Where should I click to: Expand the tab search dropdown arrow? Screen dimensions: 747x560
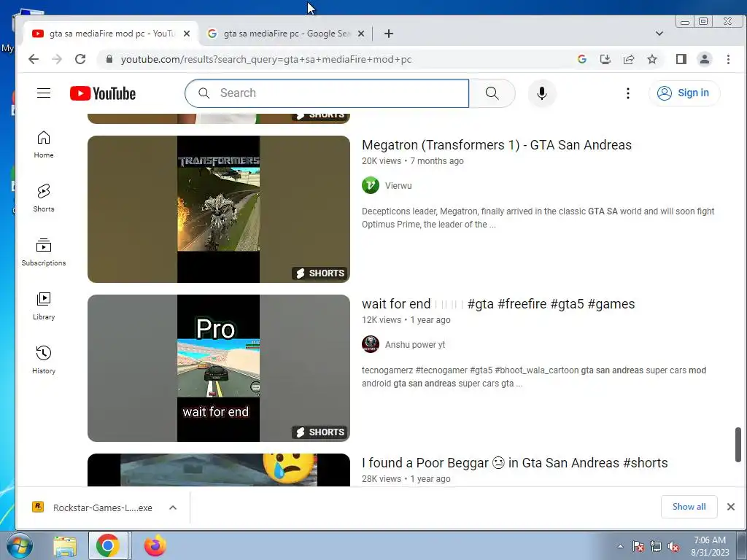point(659,34)
